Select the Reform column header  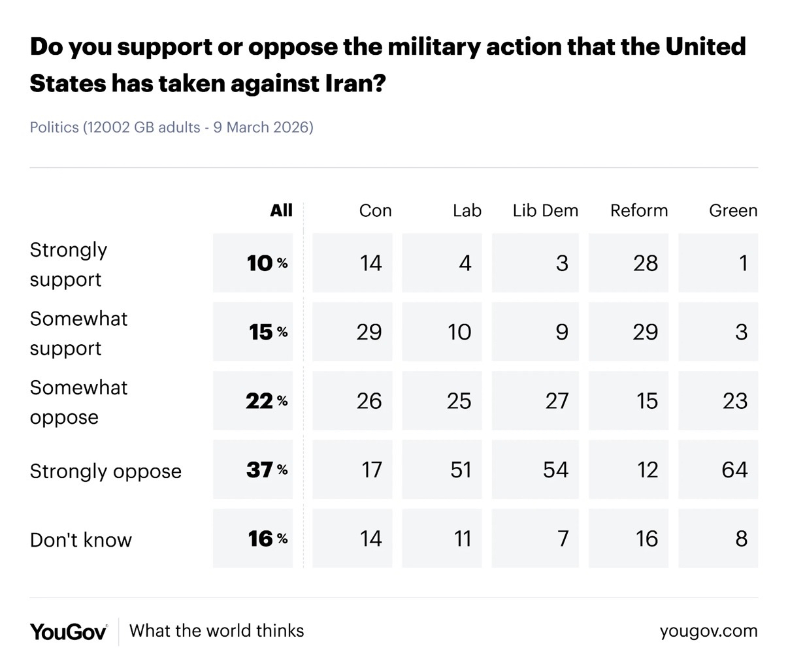(x=638, y=210)
